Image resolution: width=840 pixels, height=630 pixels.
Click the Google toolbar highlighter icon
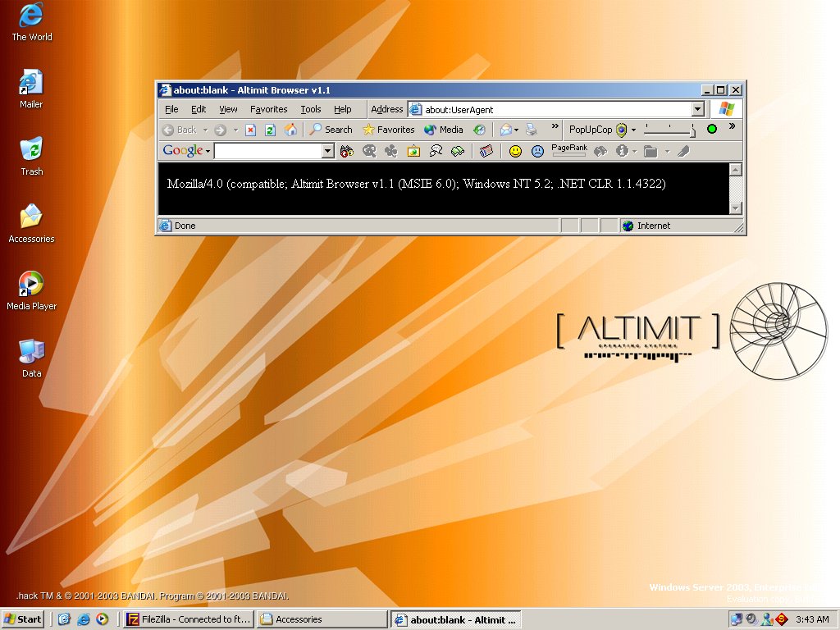[x=682, y=151]
